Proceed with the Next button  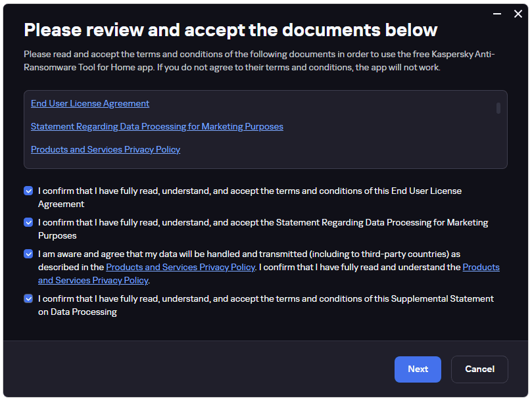tap(418, 369)
